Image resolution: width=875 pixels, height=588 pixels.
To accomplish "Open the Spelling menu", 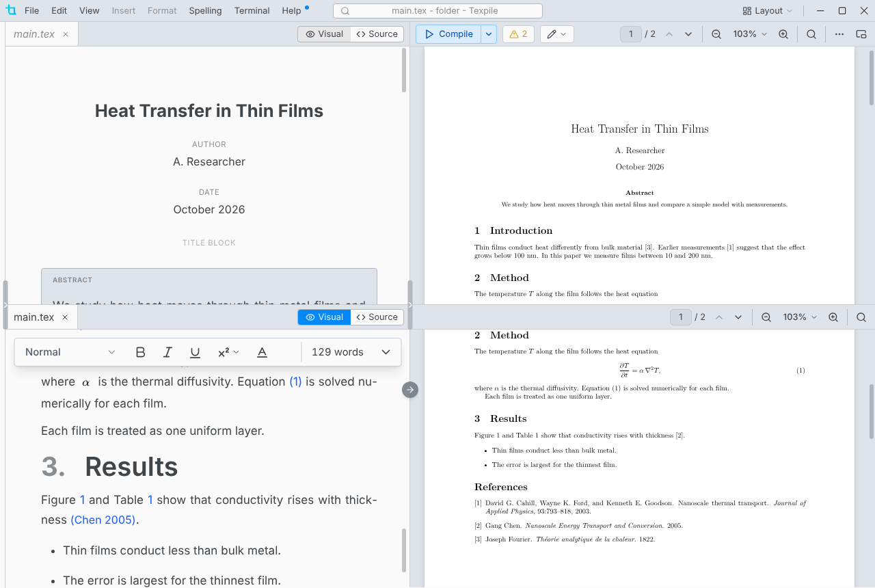I will [x=205, y=11].
